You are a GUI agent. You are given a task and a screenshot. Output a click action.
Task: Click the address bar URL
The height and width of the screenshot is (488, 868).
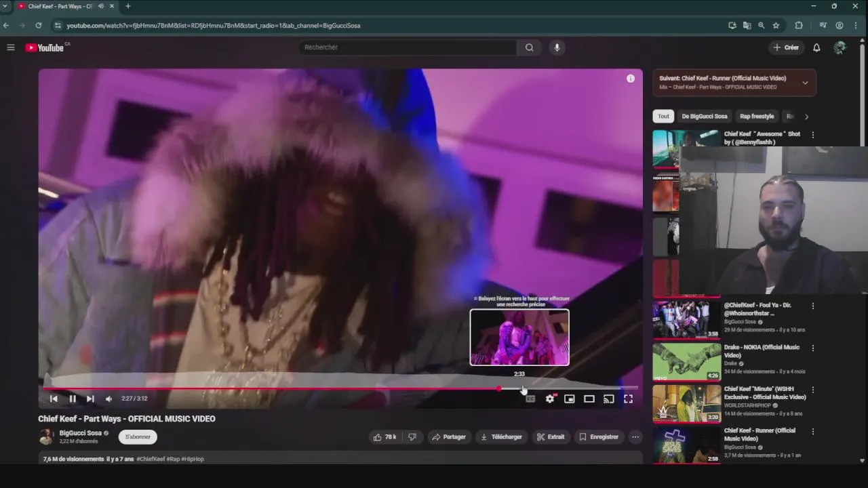(214, 26)
